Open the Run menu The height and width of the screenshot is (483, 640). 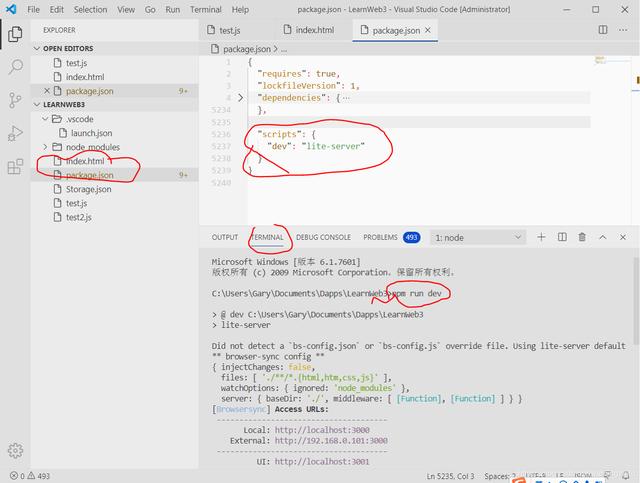[173, 9]
